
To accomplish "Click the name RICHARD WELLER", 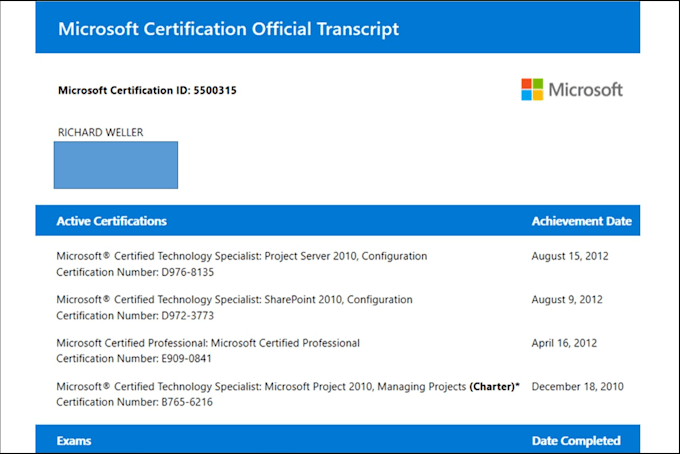I will click(x=101, y=132).
